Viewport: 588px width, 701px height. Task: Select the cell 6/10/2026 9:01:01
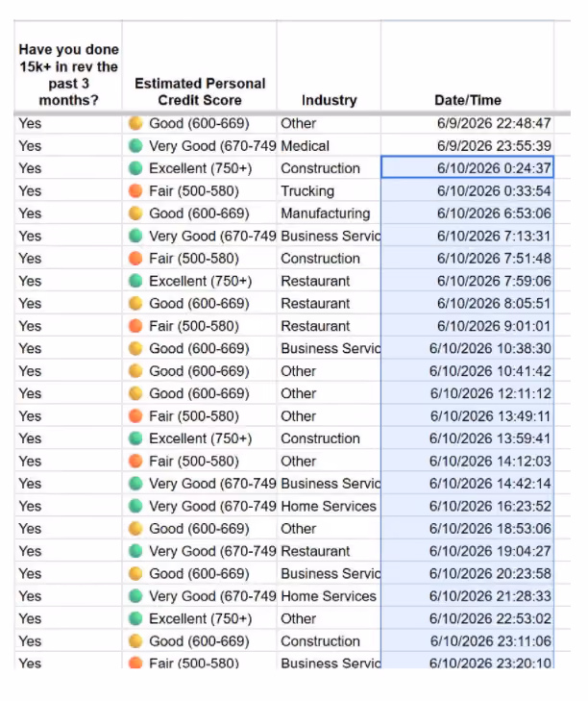[467, 326]
